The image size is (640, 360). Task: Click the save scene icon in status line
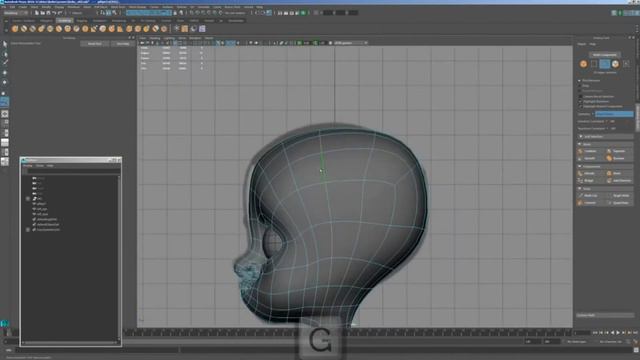pos(48,13)
